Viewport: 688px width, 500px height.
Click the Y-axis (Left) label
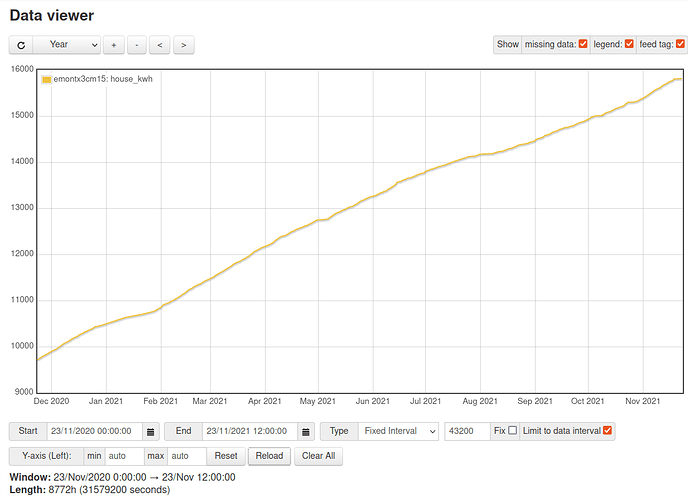[x=47, y=456]
